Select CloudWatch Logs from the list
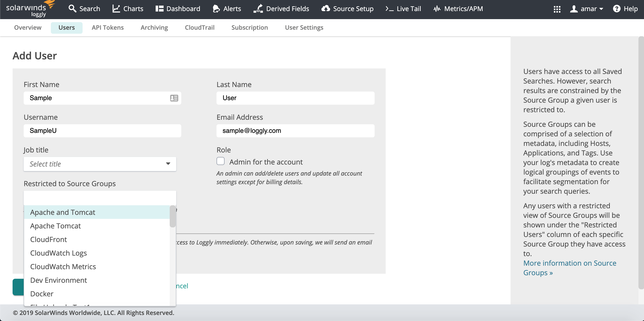 click(58, 253)
